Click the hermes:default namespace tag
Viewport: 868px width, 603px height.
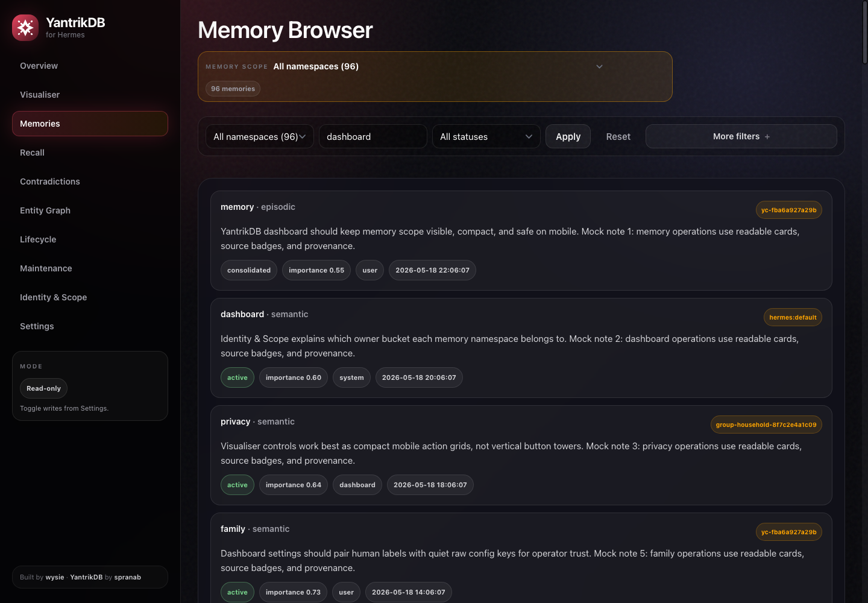coord(793,317)
